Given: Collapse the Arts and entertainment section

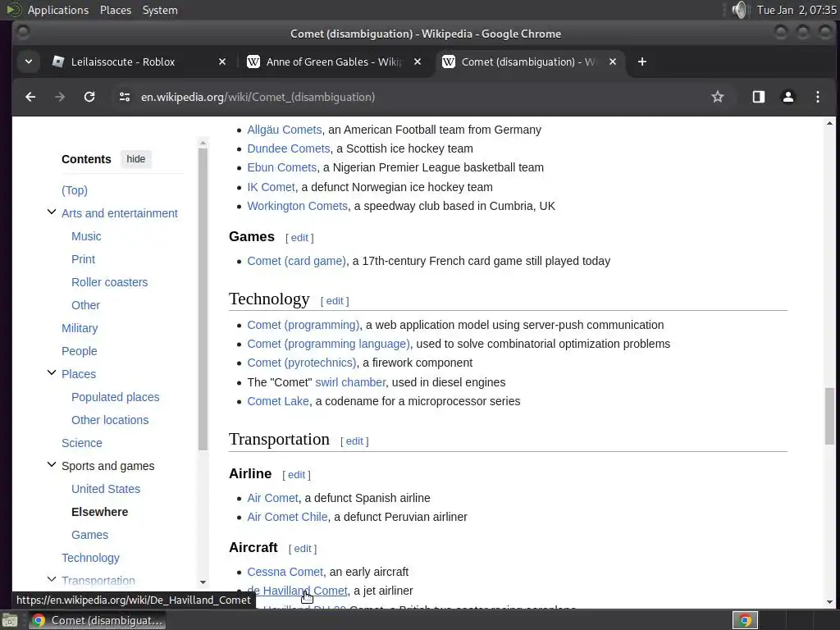Looking at the screenshot, I should (52, 212).
